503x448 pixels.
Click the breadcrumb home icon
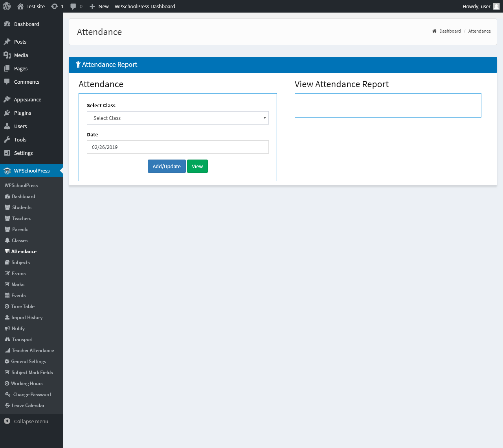[x=434, y=31]
